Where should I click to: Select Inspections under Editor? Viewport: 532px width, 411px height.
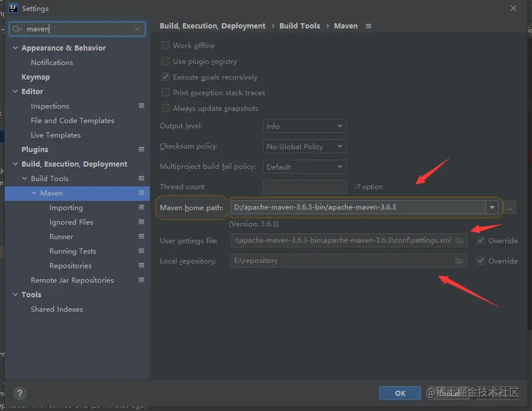click(x=50, y=106)
